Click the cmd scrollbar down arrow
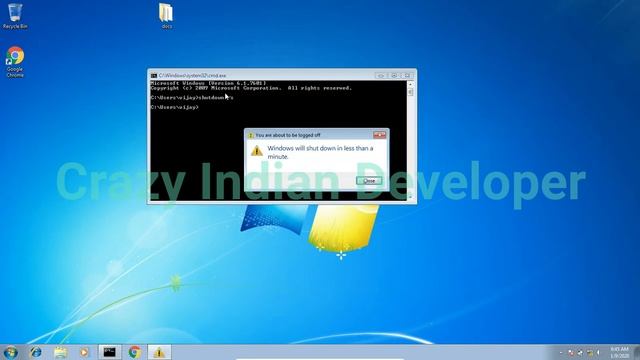Screen dimensions: 640x360 coord(410,197)
